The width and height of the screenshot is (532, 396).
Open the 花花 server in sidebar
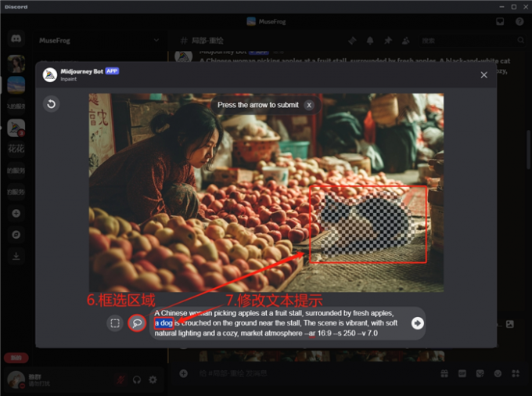coord(16,149)
